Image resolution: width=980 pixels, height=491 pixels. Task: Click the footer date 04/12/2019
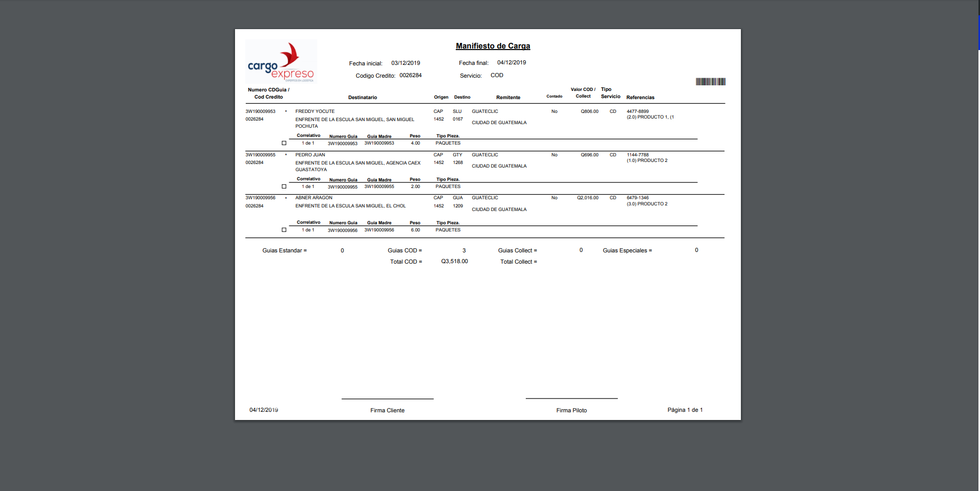(264, 410)
